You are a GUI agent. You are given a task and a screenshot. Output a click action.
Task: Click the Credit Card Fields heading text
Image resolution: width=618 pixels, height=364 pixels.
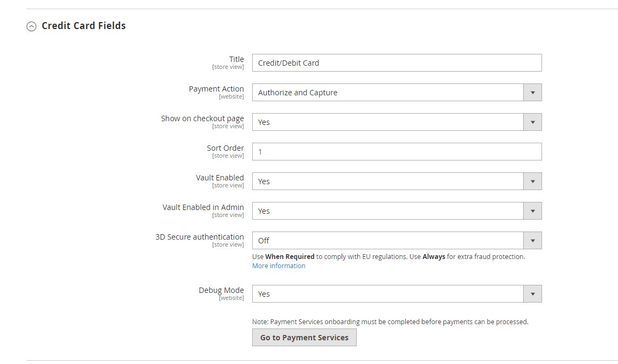coord(84,26)
